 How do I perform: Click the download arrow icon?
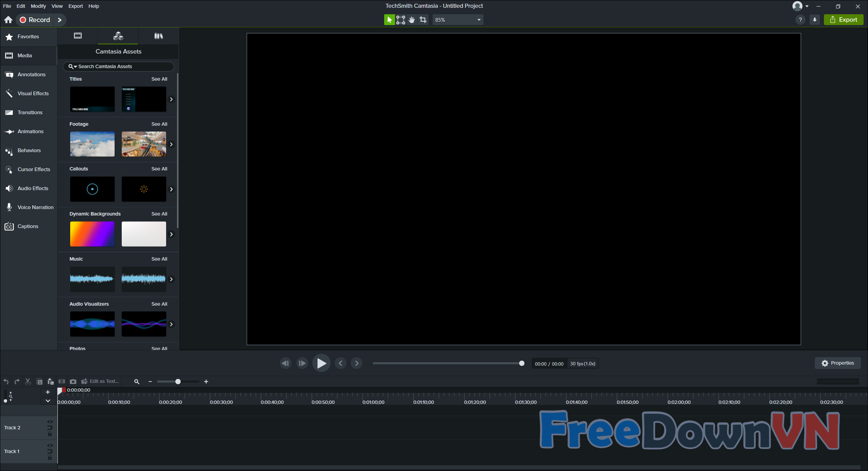coord(814,20)
